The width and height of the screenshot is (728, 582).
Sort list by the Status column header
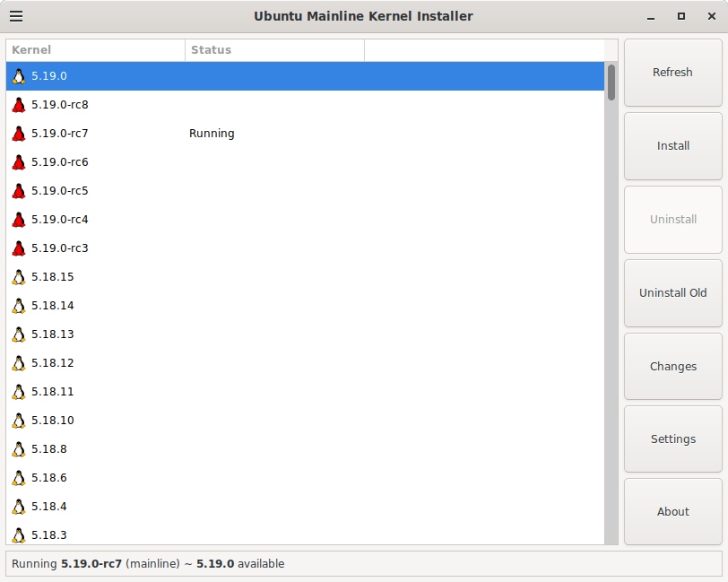[275, 50]
